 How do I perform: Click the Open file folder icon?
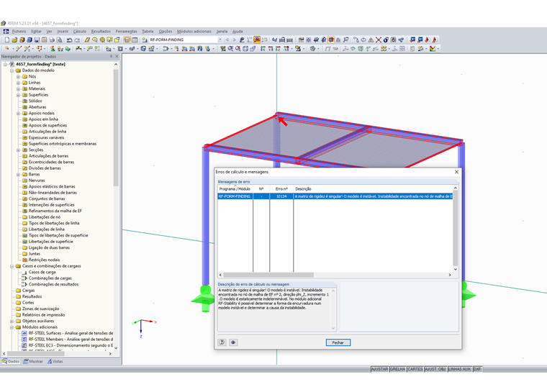click(14, 40)
